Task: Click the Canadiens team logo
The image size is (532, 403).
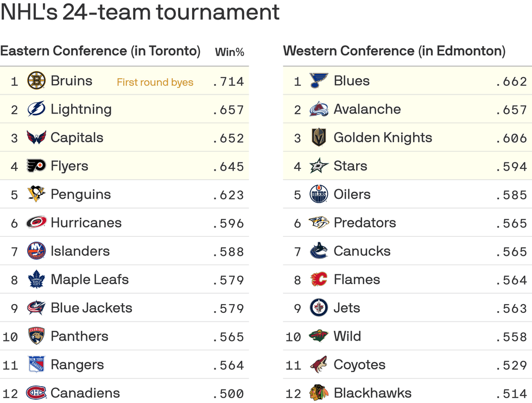Action: (x=36, y=393)
